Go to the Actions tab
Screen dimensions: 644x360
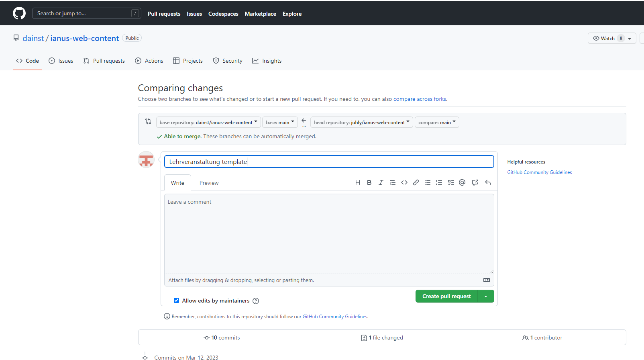149,61
